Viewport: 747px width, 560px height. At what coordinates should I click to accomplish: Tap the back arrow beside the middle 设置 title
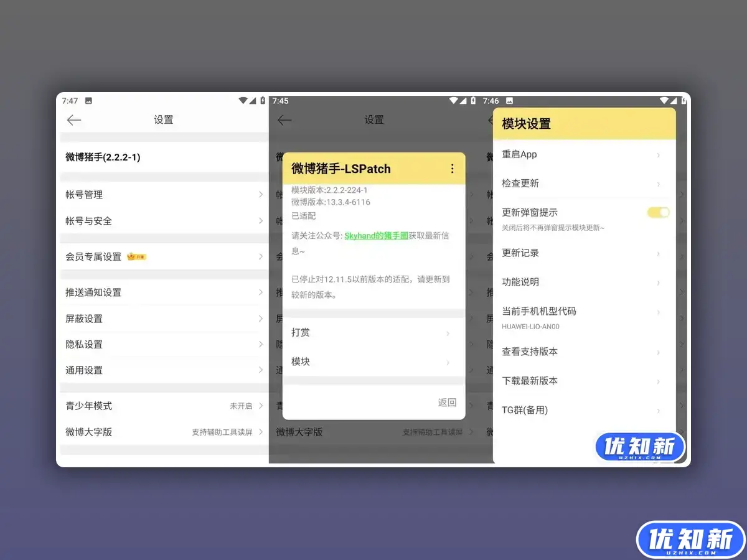pyautogui.click(x=285, y=120)
